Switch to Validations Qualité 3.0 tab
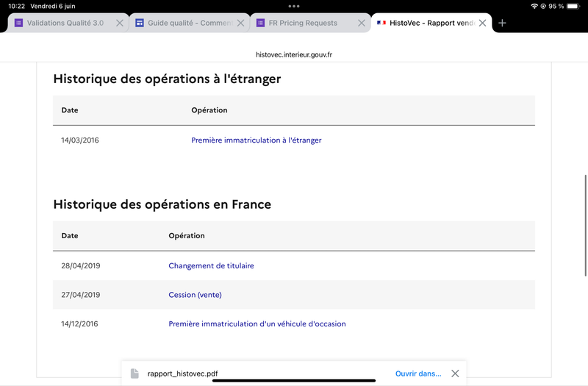 (x=68, y=23)
